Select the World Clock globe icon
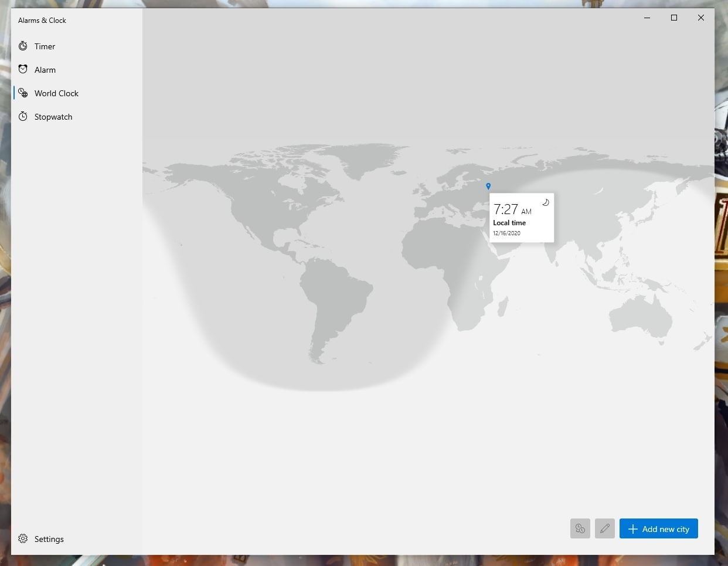Screen dimensions: 728x566 (23, 93)
